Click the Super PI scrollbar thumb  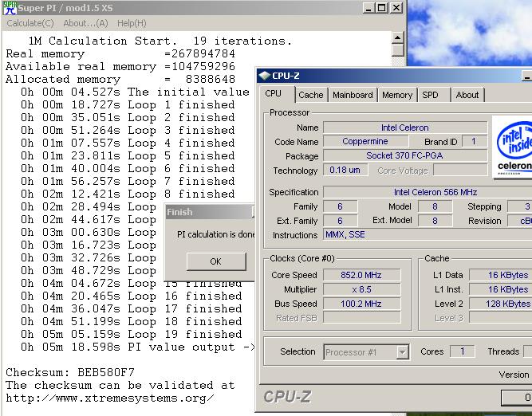pos(398,50)
